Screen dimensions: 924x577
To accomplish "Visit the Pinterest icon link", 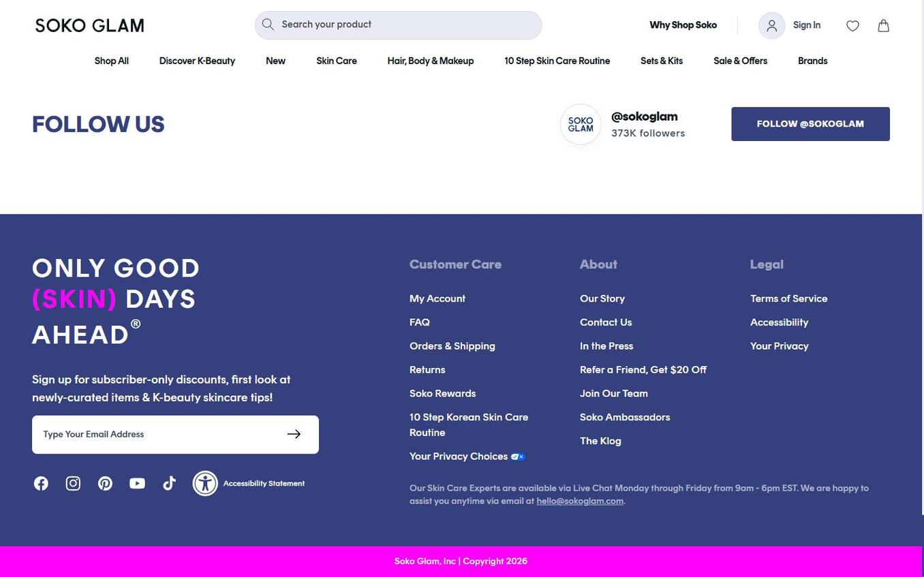I will (x=105, y=484).
